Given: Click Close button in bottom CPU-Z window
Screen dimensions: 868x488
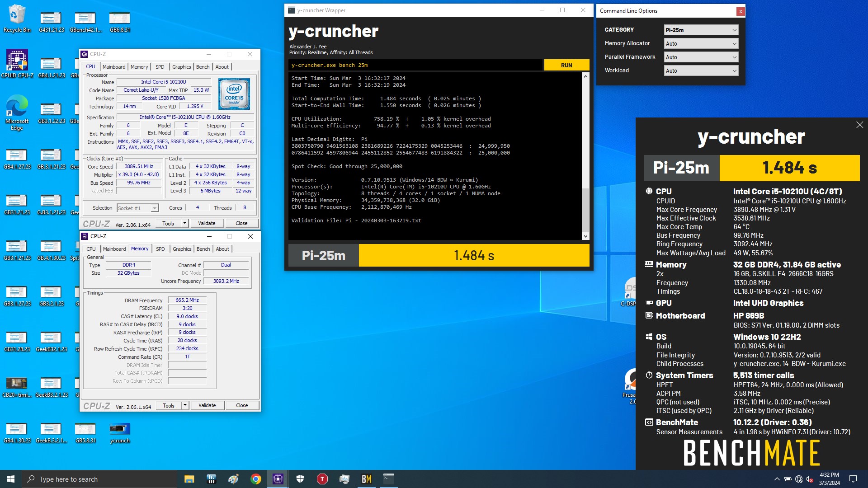Looking at the screenshot, I should tap(242, 405).
